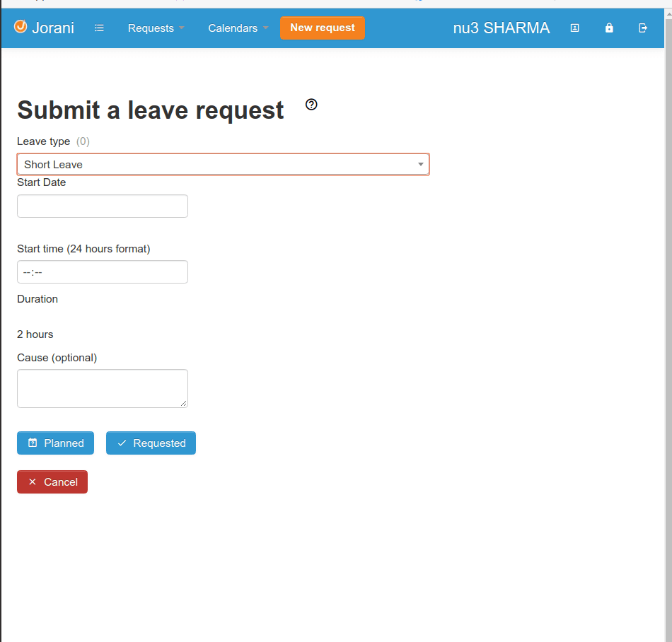This screenshot has width=672, height=642.
Task: Click the orange New request button
Action: tap(323, 28)
